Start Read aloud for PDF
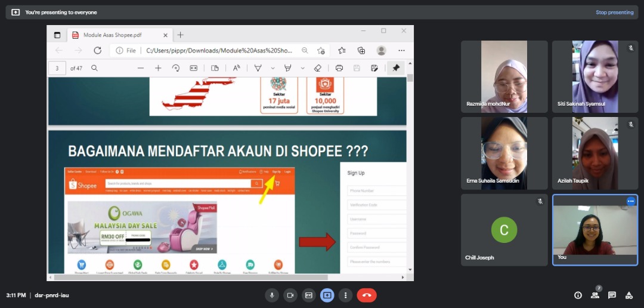 pos(237,68)
